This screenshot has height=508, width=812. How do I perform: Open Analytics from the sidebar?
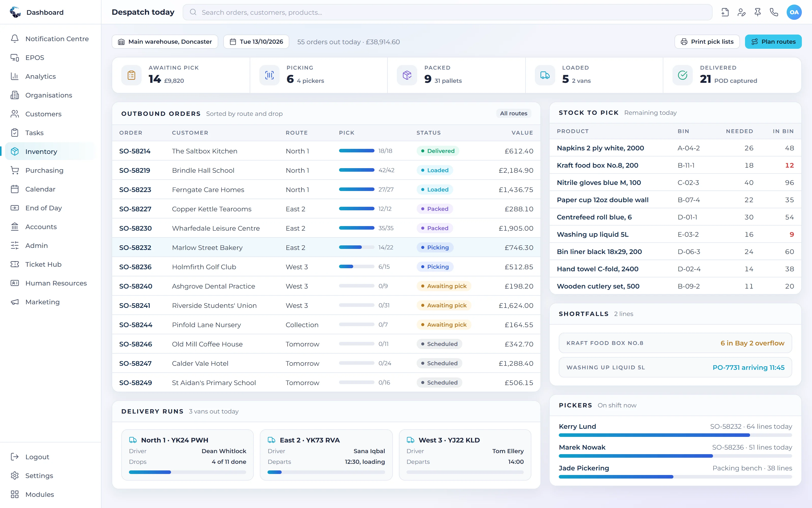pos(50,76)
